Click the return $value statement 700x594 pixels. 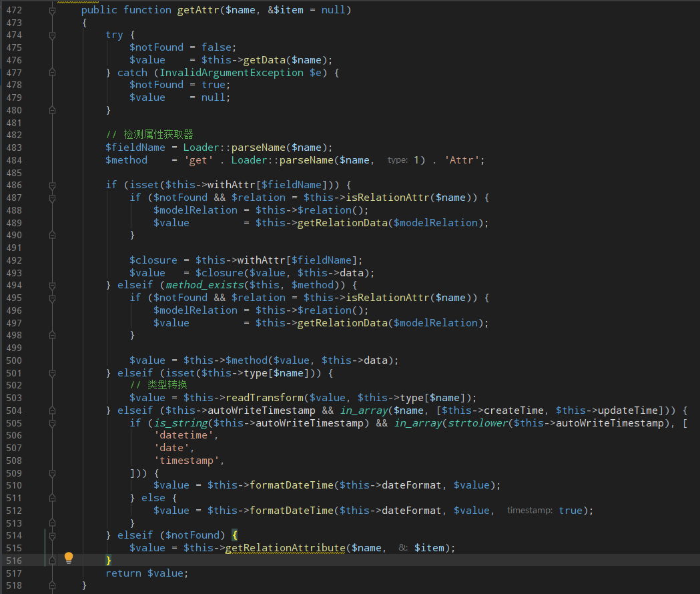tap(147, 573)
